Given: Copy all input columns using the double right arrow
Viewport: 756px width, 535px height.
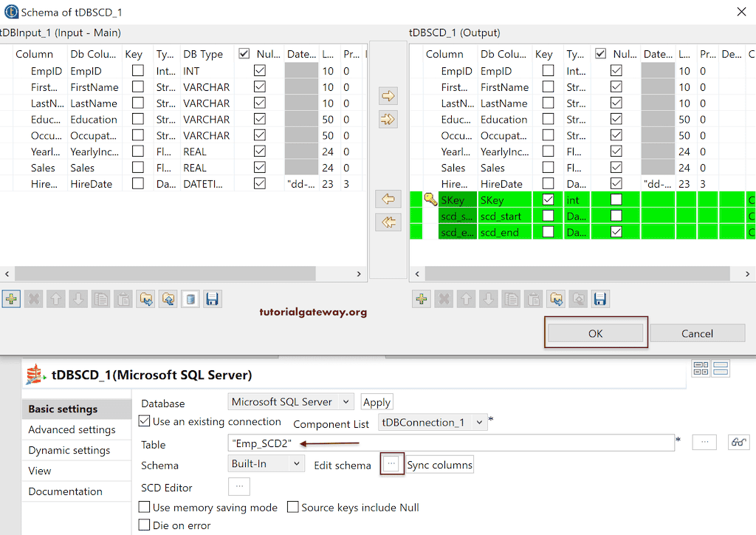Looking at the screenshot, I should (388, 119).
